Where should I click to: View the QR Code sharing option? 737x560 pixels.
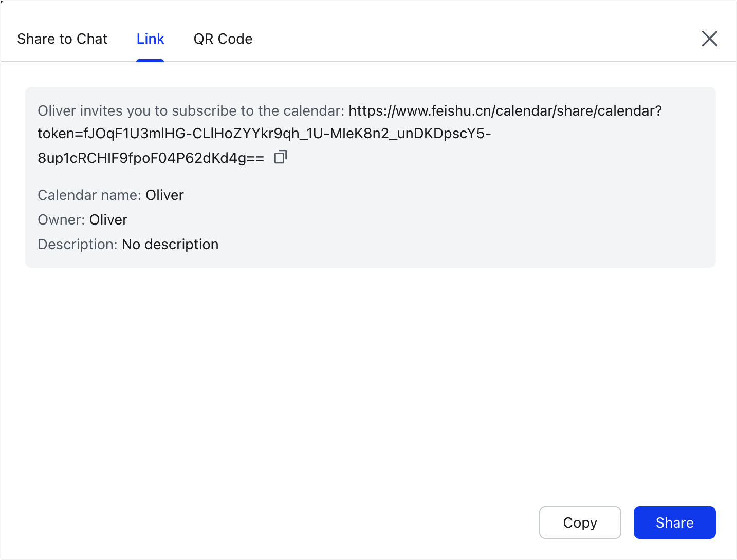pos(223,39)
